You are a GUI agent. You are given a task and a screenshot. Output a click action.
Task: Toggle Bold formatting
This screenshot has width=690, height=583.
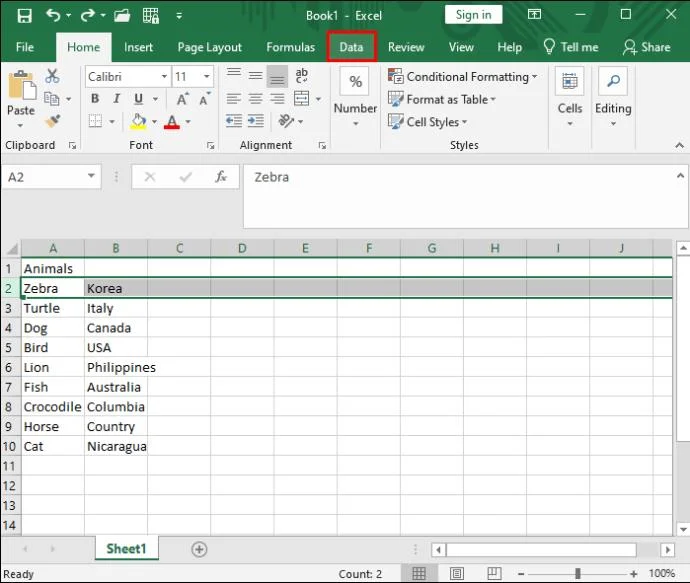click(x=95, y=99)
